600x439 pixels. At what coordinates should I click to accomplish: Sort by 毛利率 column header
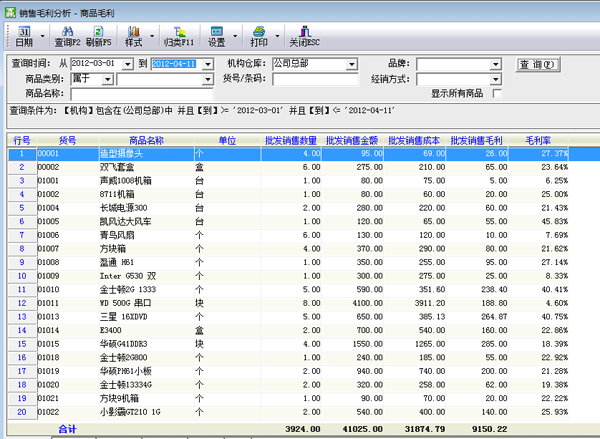coord(538,140)
